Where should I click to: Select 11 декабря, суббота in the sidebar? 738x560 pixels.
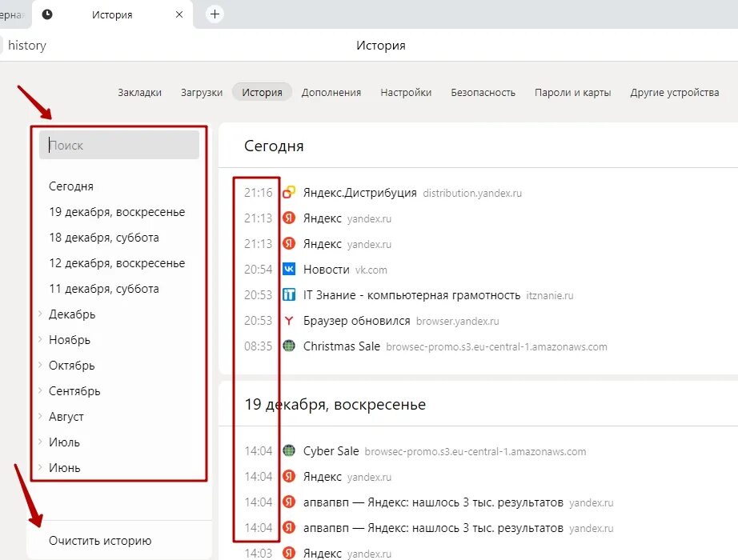(x=104, y=289)
